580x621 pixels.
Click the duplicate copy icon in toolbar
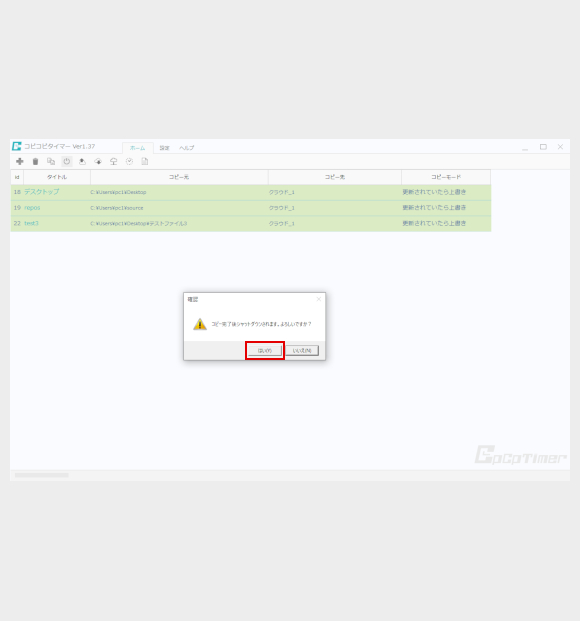(x=51, y=161)
